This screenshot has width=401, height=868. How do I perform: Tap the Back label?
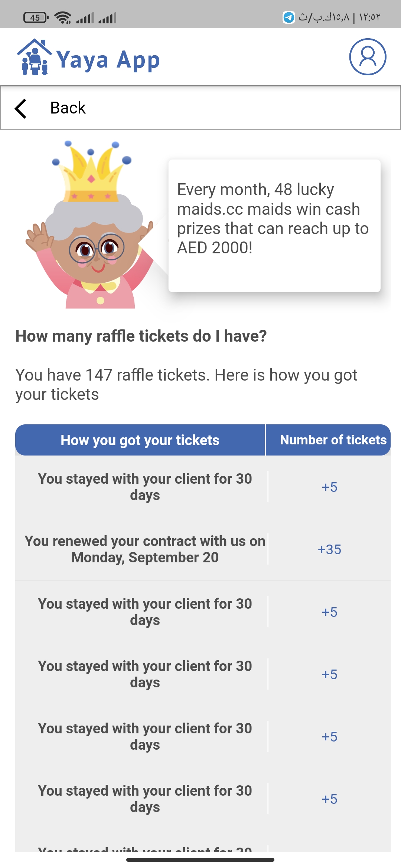pyautogui.click(x=68, y=108)
